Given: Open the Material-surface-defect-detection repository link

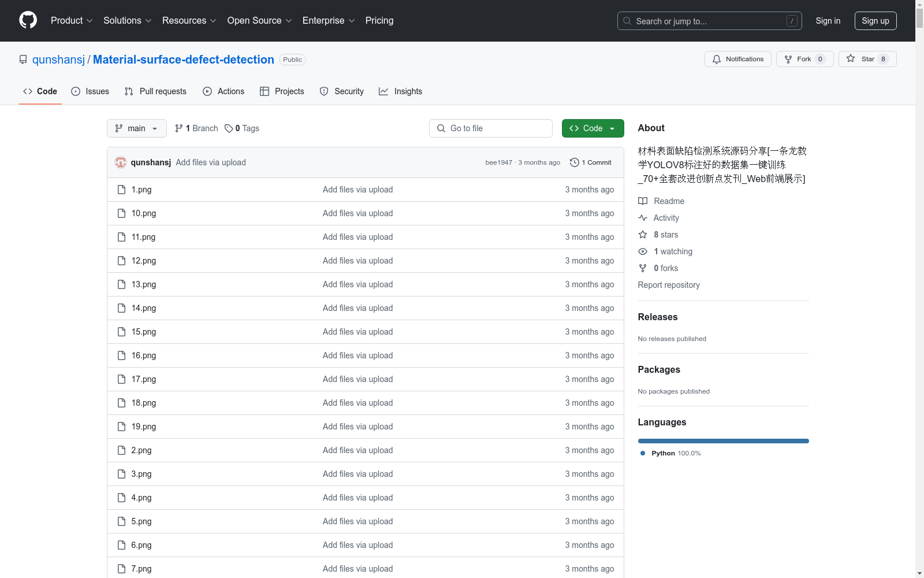Looking at the screenshot, I should pos(184,60).
